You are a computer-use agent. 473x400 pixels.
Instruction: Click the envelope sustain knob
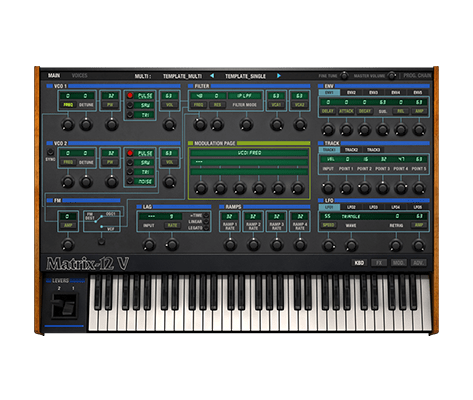point(383,129)
